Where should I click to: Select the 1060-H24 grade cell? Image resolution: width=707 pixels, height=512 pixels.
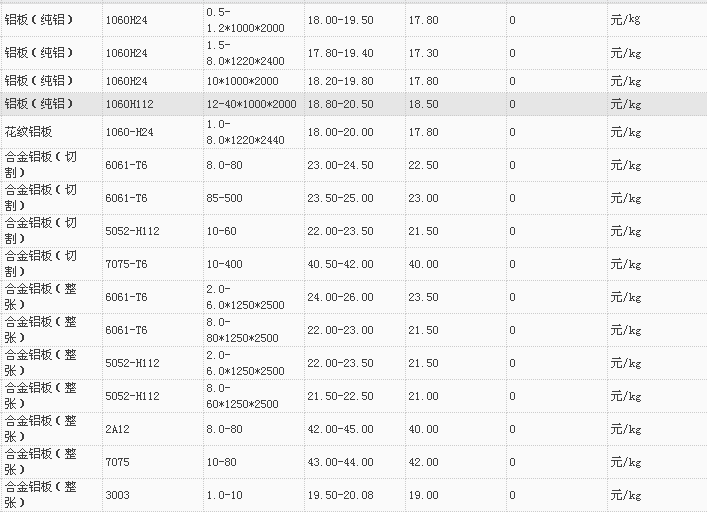tap(129, 132)
